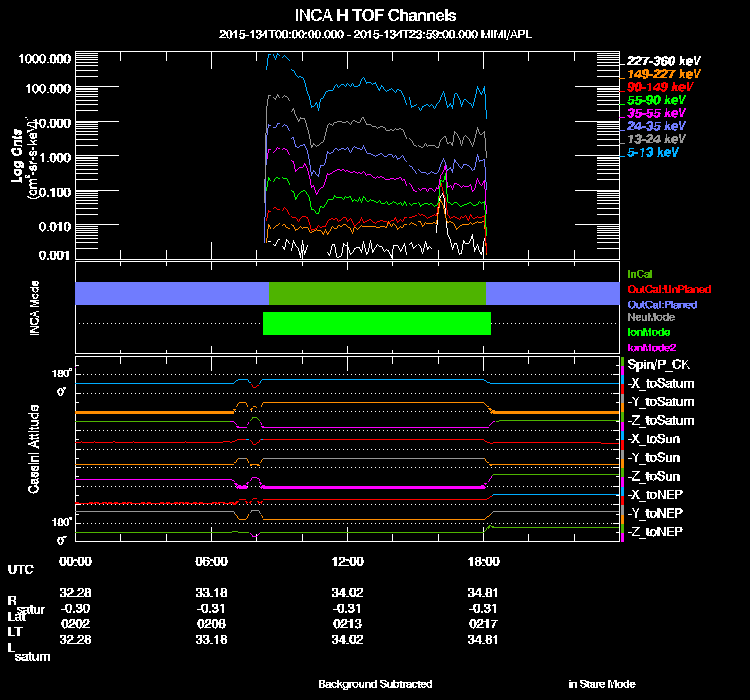Image resolution: width=750 pixels, height=700 pixels.
Task: Select the 227-360 keV legend entry
Action: tap(663, 61)
